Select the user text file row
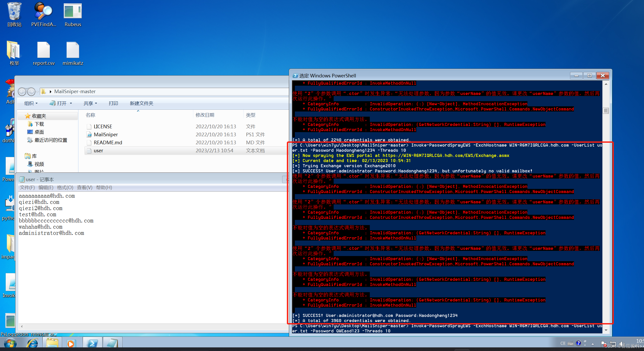This screenshot has height=351, width=644. (x=187, y=150)
